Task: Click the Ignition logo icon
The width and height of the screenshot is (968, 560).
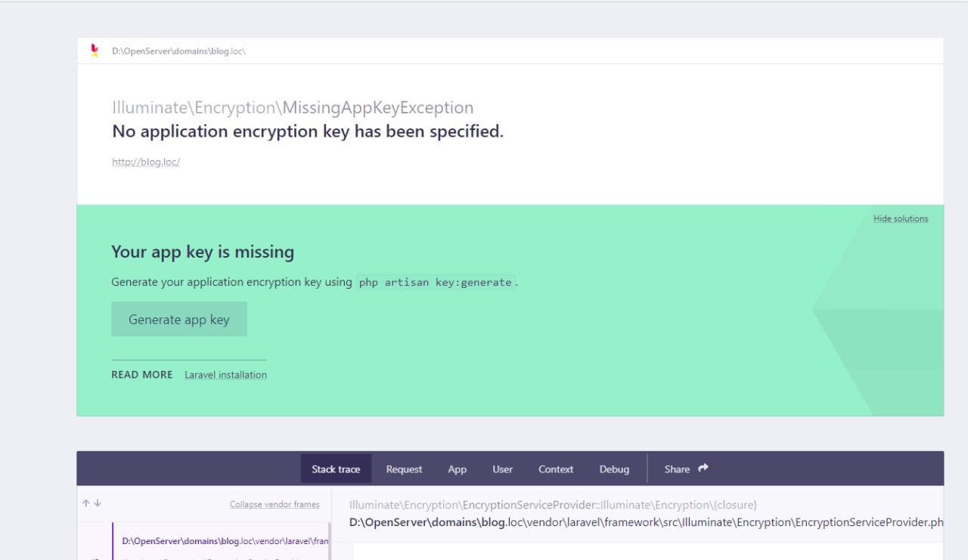Action: (95, 51)
